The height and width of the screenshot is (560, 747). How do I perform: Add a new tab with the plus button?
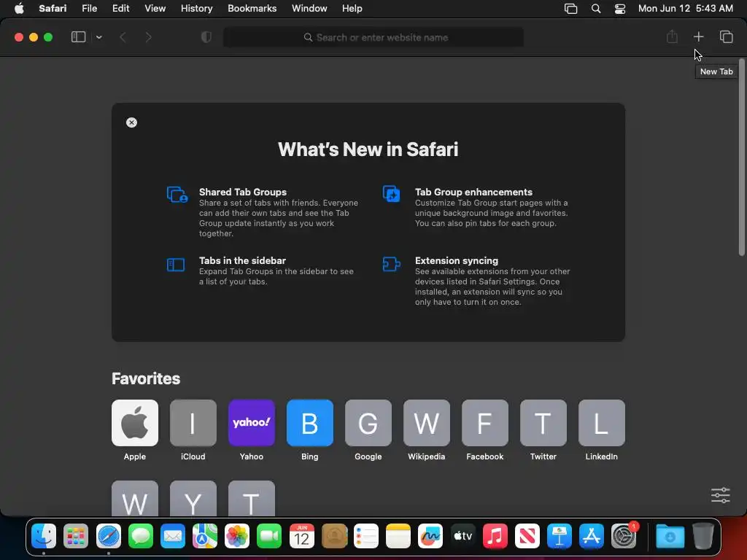click(x=698, y=36)
